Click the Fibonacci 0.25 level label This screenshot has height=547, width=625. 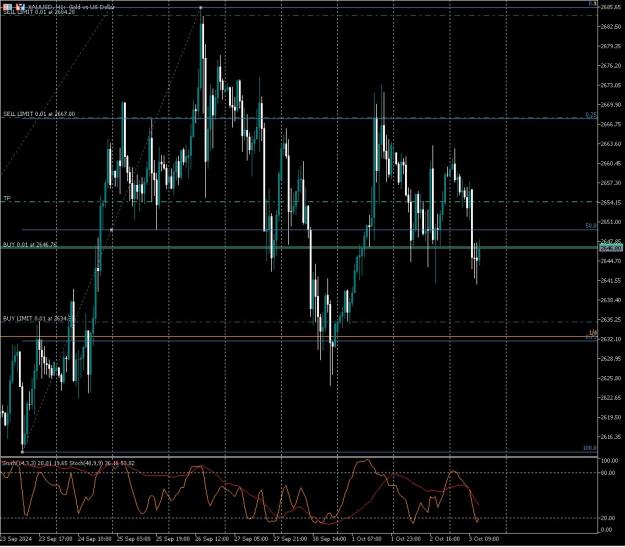click(x=591, y=115)
